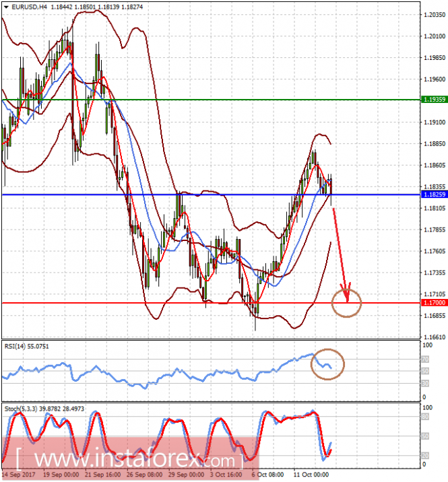
Task: Click the 29 Sep 00:00 time axis label
Action: tap(186, 475)
